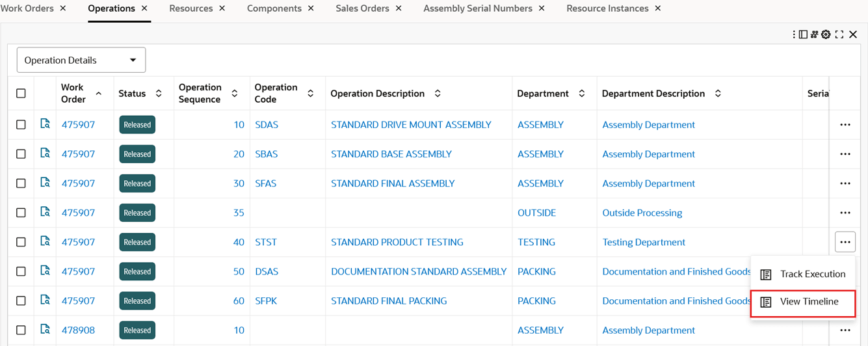Choose View Timeline from the row menu
868x346 pixels.
[804, 302]
